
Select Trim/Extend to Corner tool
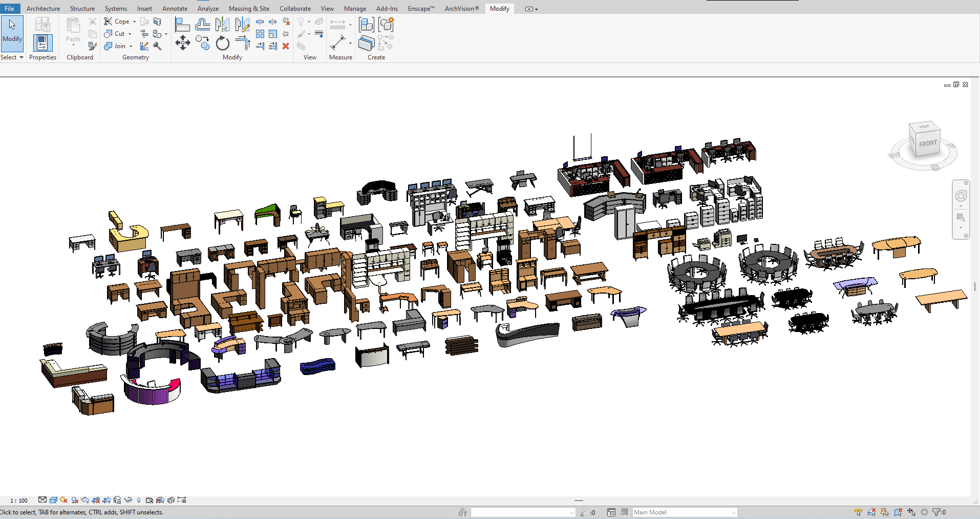(243, 43)
